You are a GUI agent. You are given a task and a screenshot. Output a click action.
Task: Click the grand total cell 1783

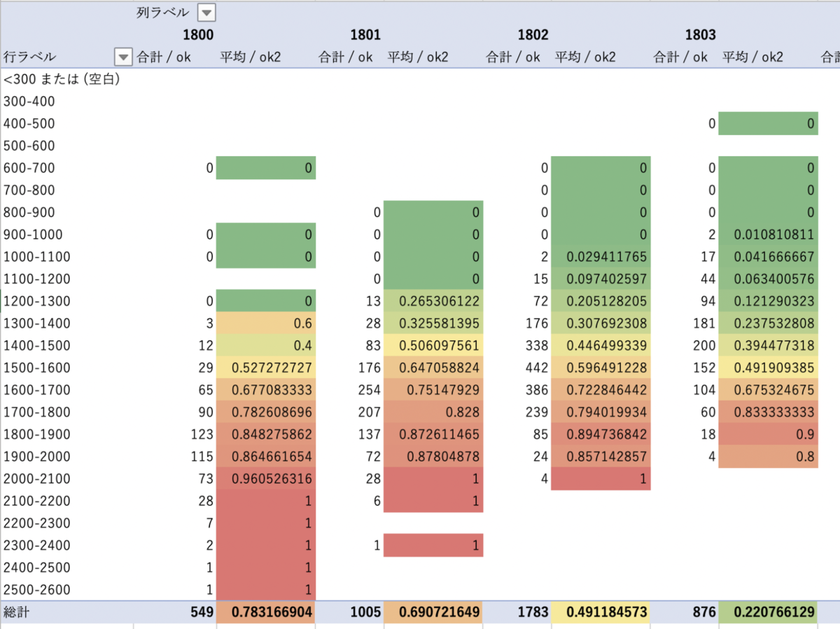(x=533, y=612)
